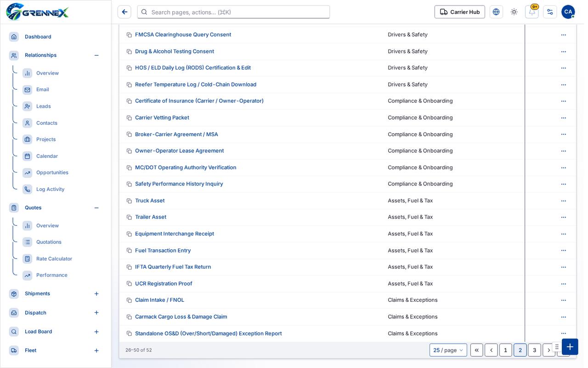Open the Calendar icon under Relationships
588x368 pixels.
pos(28,156)
